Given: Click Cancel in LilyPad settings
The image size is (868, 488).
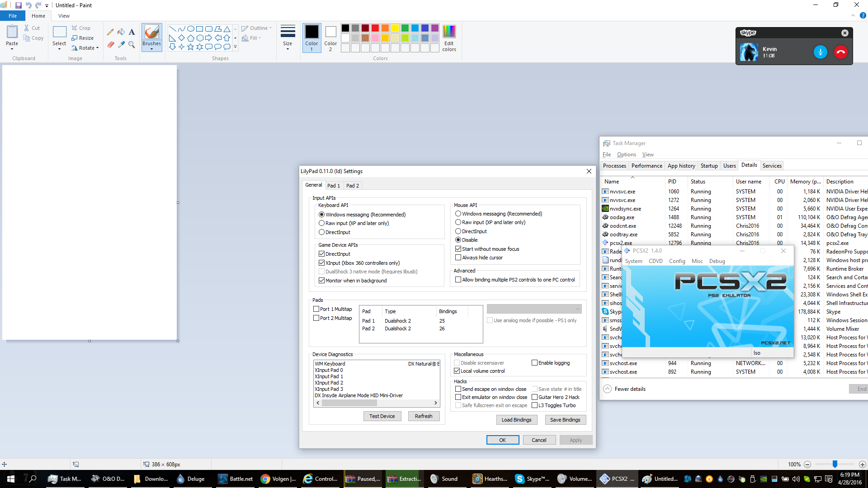Looking at the screenshot, I should (x=539, y=440).
